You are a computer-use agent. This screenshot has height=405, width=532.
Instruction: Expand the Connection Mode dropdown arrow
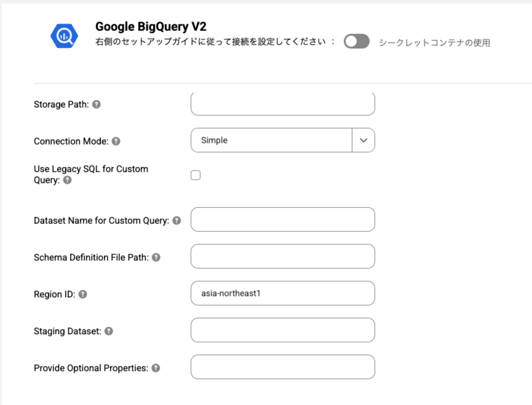click(363, 140)
